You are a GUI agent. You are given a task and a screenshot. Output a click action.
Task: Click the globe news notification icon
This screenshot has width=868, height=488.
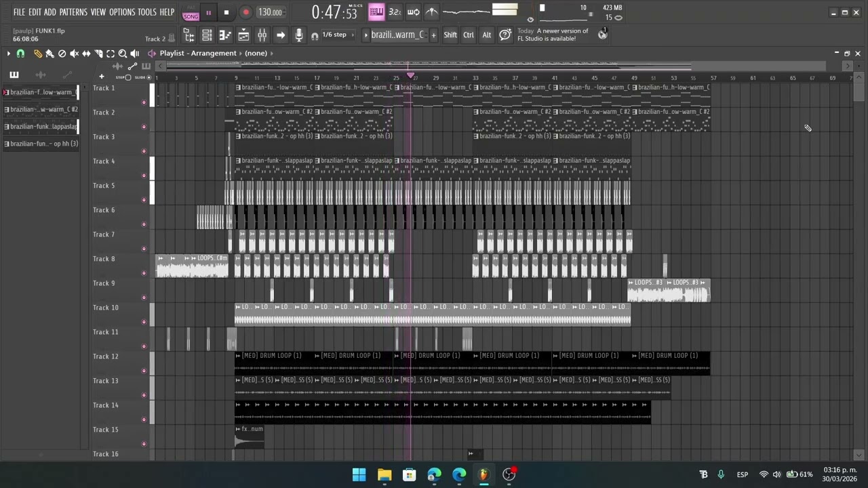click(x=602, y=35)
